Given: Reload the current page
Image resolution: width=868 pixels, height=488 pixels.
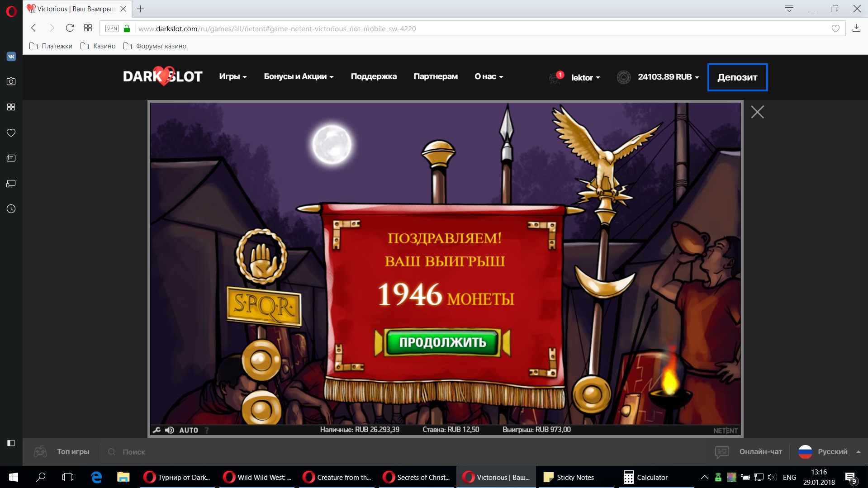Looking at the screenshot, I should (x=70, y=28).
